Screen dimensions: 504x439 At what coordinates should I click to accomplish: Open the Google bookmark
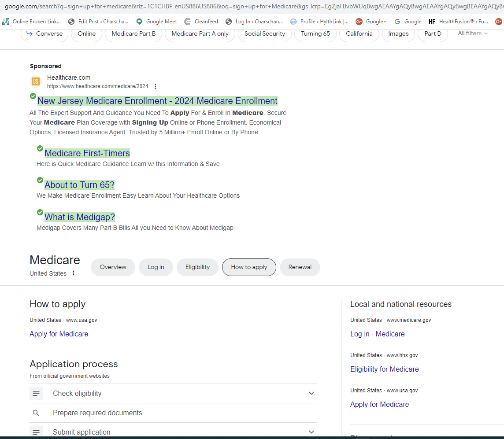pos(408,22)
